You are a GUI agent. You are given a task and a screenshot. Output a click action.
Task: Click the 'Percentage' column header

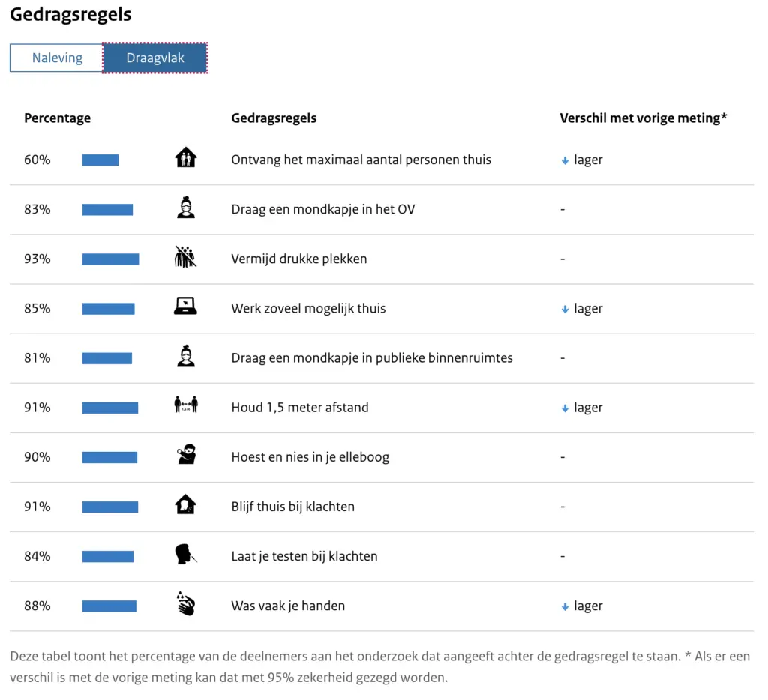(x=58, y=118)
